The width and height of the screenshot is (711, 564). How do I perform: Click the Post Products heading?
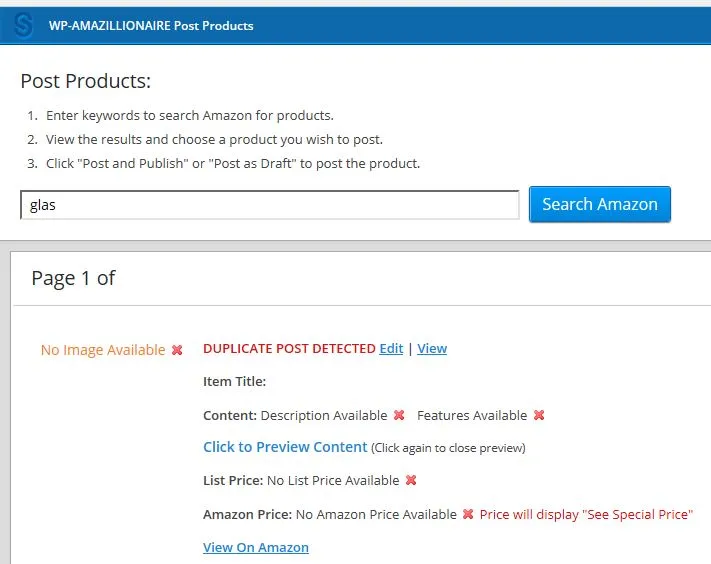tap(86, 81)
